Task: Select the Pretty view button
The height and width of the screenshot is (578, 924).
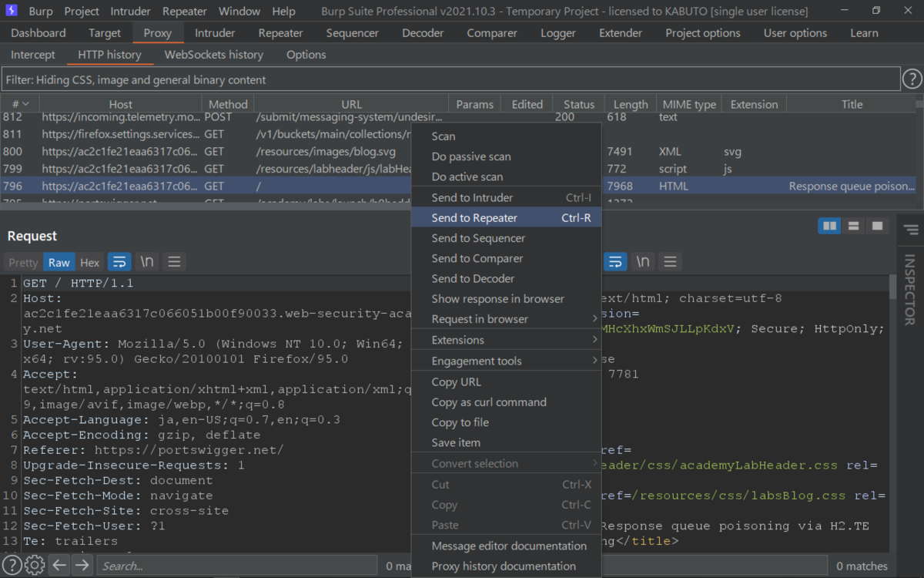Action: tap(23, 263)
